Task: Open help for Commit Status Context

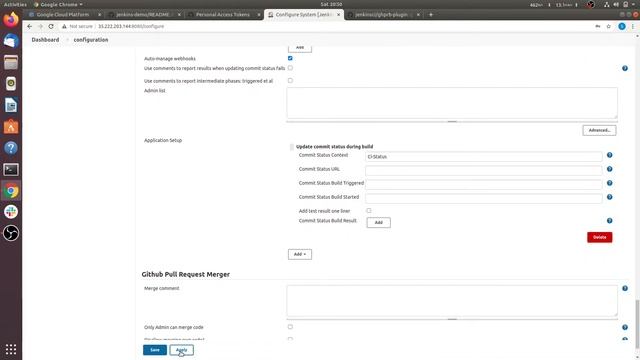Action: (x=609, y=155)
